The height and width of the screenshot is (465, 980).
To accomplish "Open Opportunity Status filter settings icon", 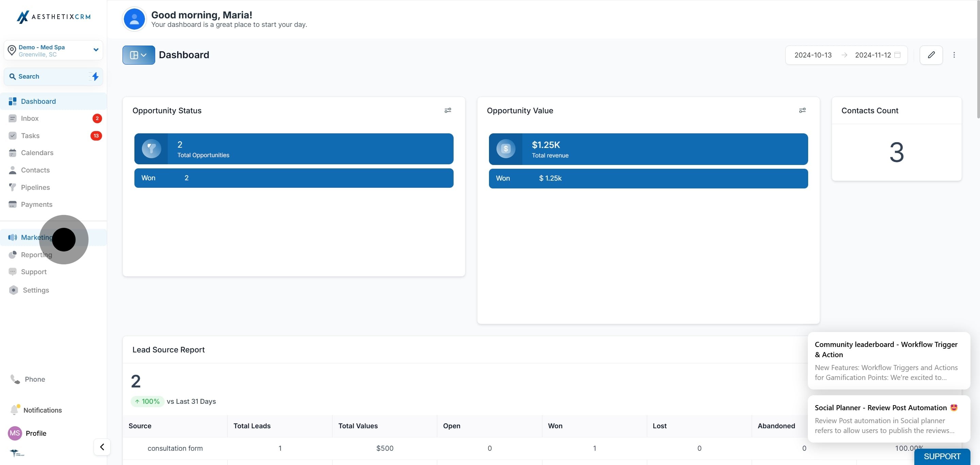I will [x=447, y=110].
